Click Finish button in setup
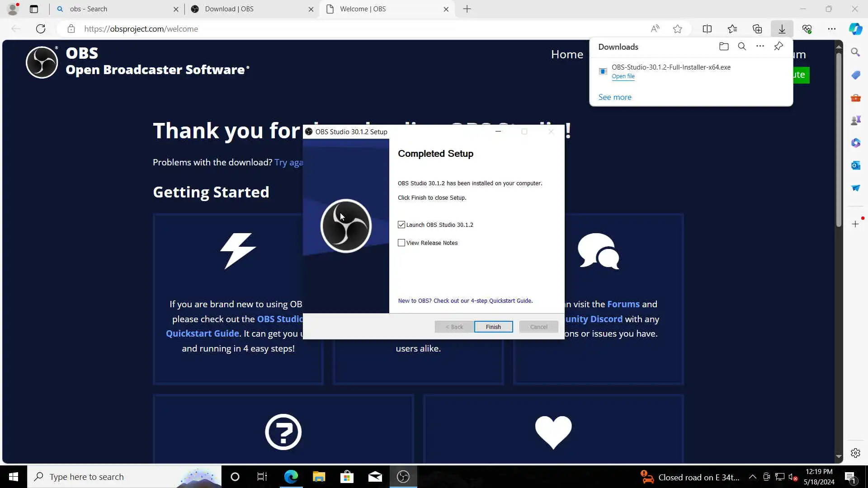The height and width of the screenshot is (488, 868). [x=493, y=327]
